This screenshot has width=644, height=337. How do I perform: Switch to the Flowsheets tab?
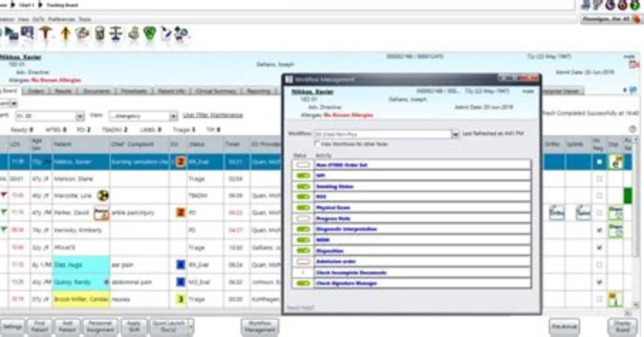click(134, 91)
